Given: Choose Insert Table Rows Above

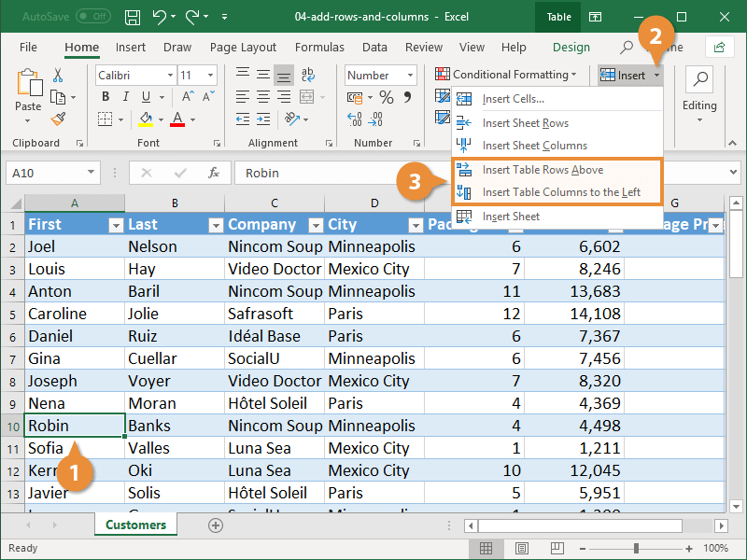Looking at the screenshot, I should 557,170.
